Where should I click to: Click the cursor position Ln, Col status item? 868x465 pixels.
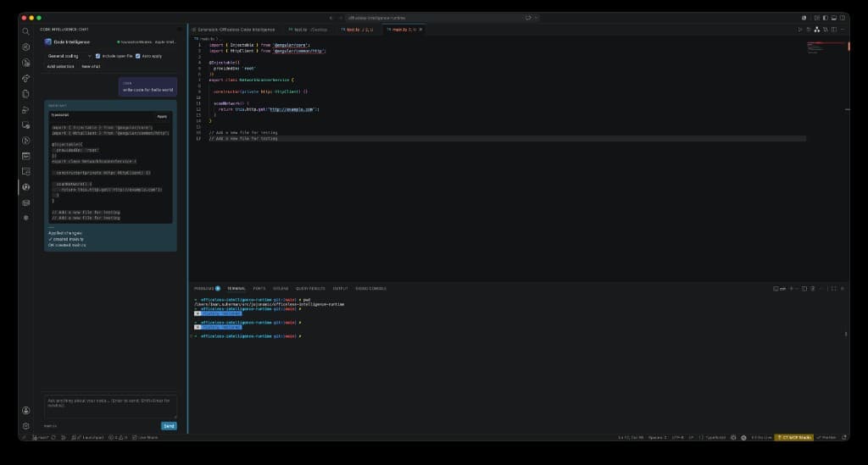631,437
